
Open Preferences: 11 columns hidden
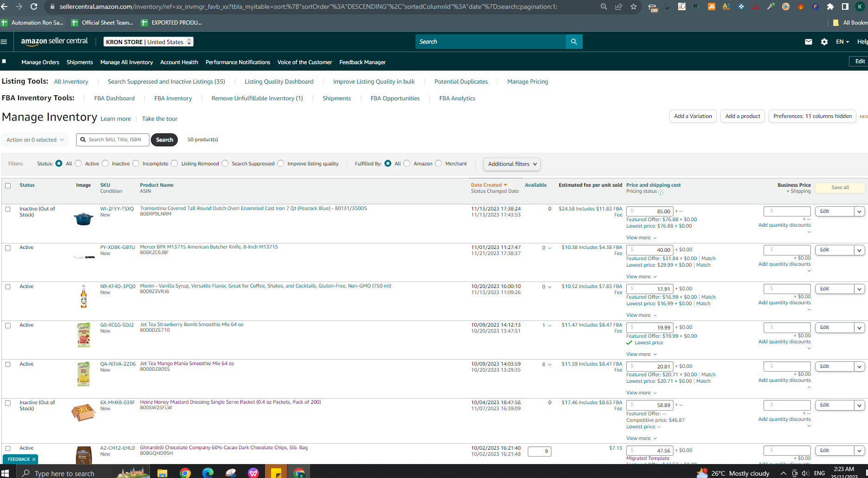tap(813, 116)
